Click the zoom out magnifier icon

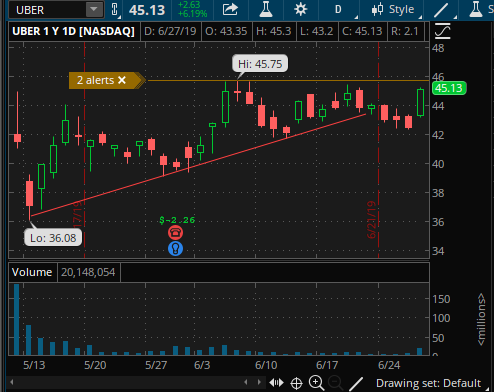pyautogui.click(x=335, y=383)
